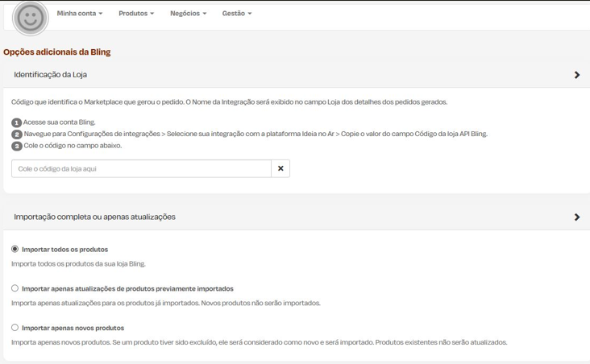This screenshot has height=364, width=590.
Task: Click the step 2 number badge
Action: (16, 134)
